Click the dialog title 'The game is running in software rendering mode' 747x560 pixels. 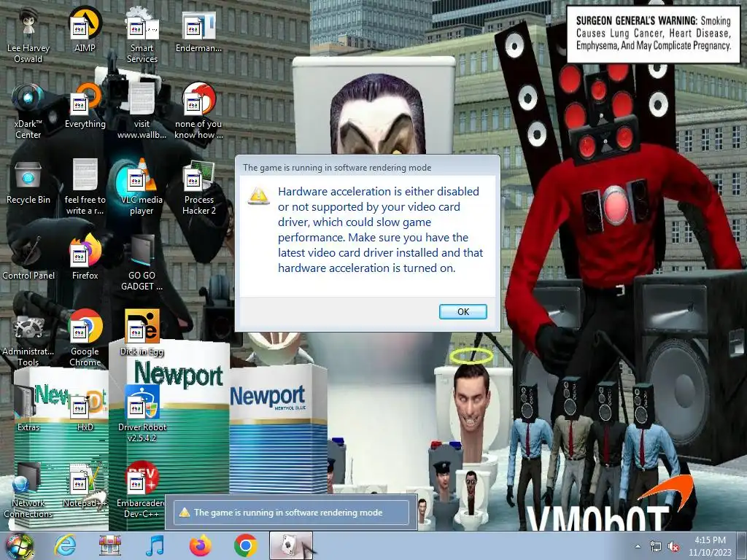point(337,168)
